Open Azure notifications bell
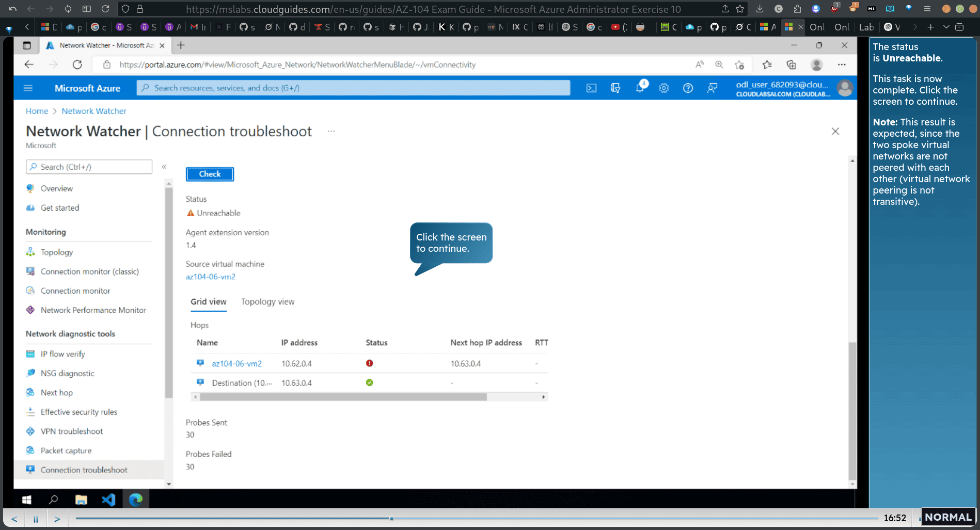 click(x=640, y=88)
